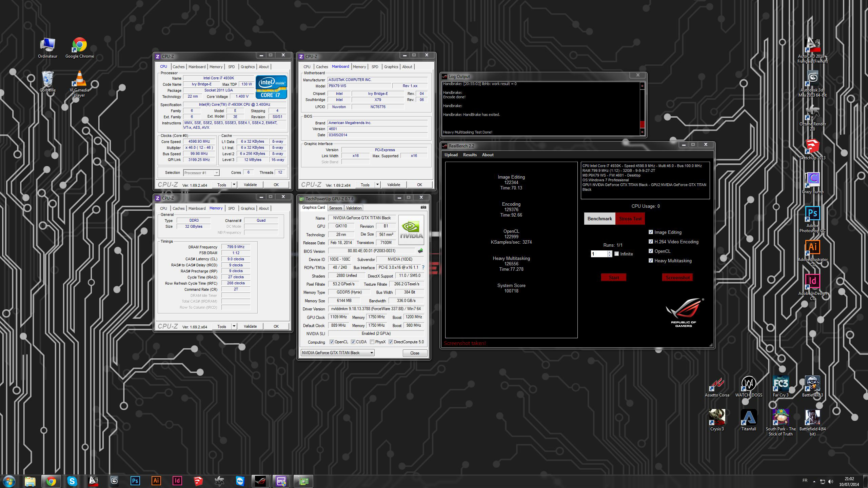Viewport: 868px width, 488px height.
Task: Toggle the OpenCL computing checkbox in GPU-Z
Action: pyautogui.click(x=332, y=342)
